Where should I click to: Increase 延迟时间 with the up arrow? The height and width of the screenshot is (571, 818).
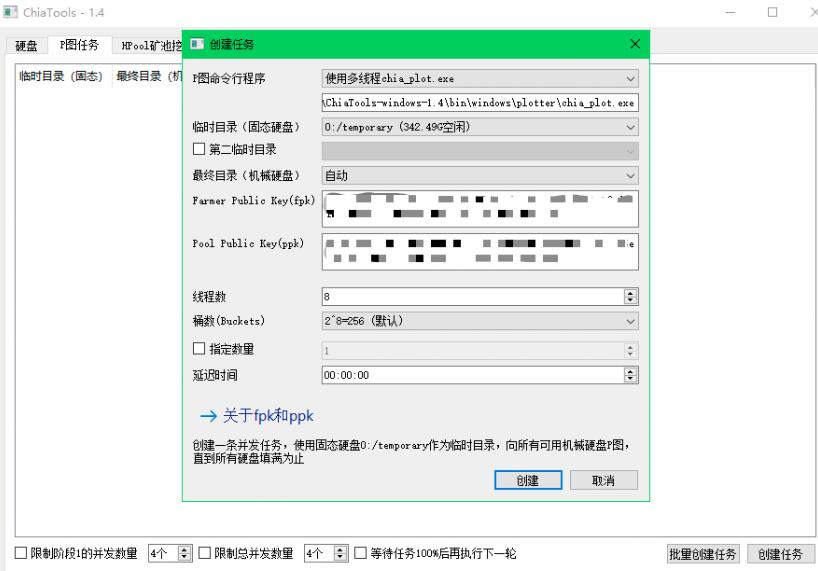point(630,371)
